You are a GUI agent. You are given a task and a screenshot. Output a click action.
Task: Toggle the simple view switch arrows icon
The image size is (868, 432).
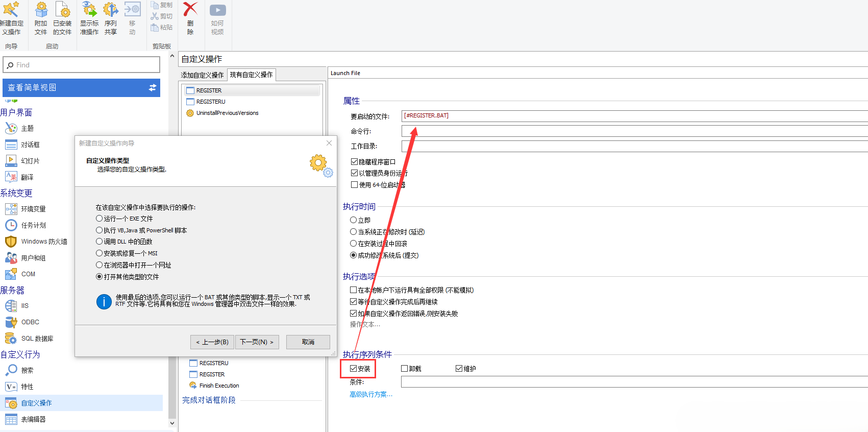tap(152, 88)
